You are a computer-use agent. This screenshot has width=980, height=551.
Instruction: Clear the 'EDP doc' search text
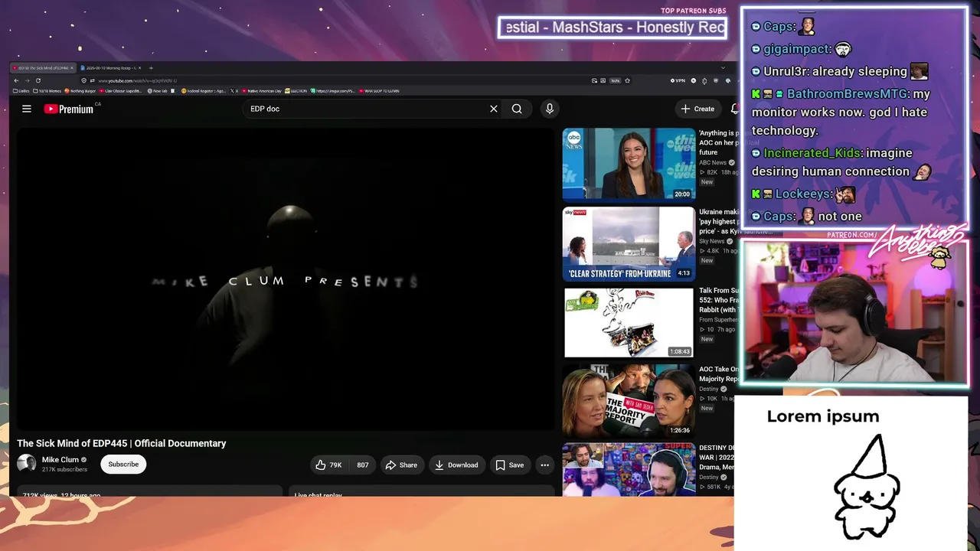point(494,109)
